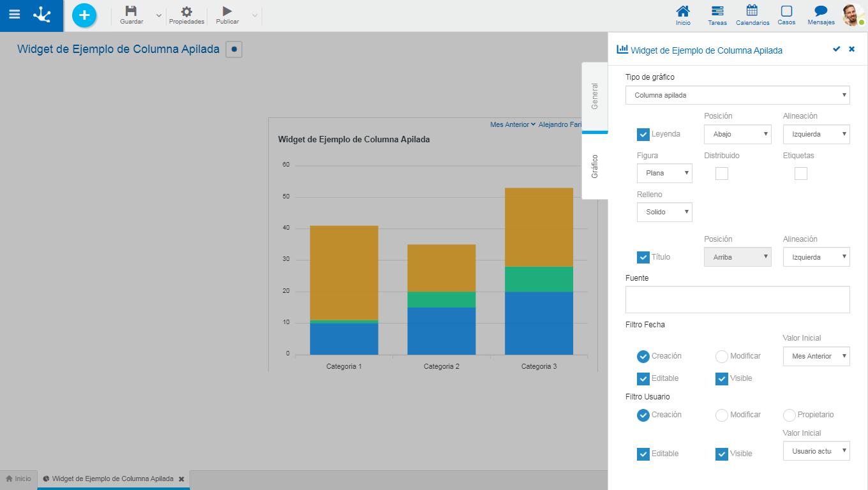Toggle the Leyenda checkbox
This screenshot has height=490, width=868.
pos(643,135)
